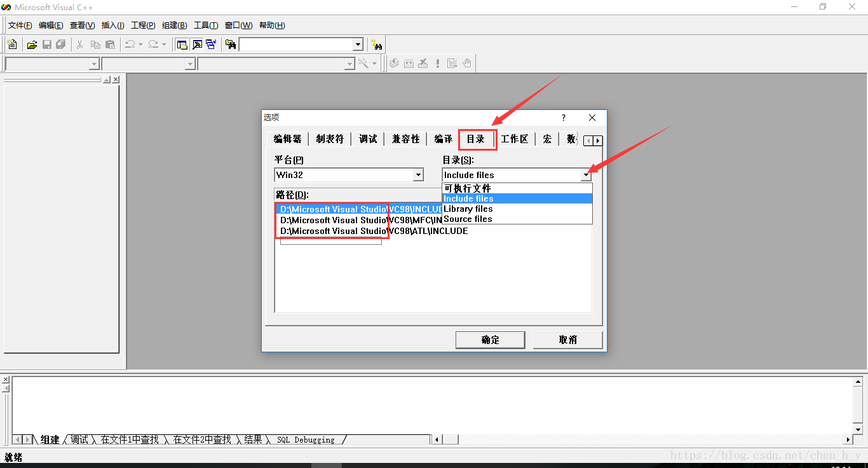Click the Search binoculars with question mark icon
Viewport: 868px width, 468px height.
click(x=377, y=45)
